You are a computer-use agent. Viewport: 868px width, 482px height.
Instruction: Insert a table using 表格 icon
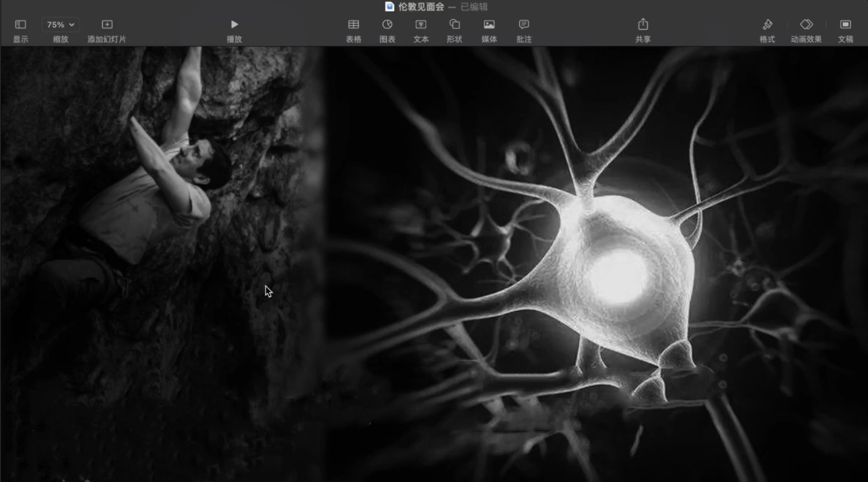point(353,25)
